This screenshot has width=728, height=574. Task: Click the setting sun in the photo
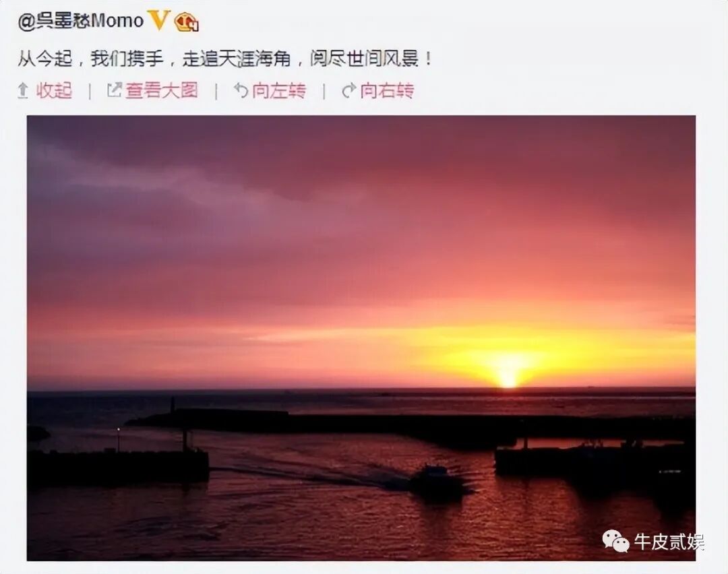coord(508,375)
